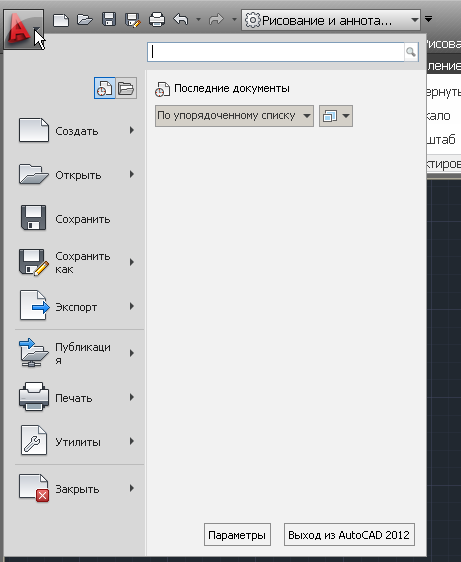
Task: Click Plot printer icon in quick access toolbar
Action: (157, 19)
